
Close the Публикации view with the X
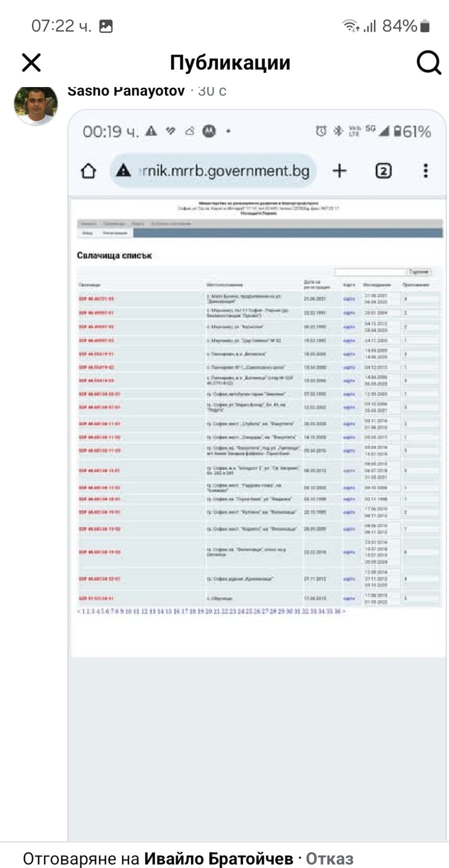[x=31, y=63]
